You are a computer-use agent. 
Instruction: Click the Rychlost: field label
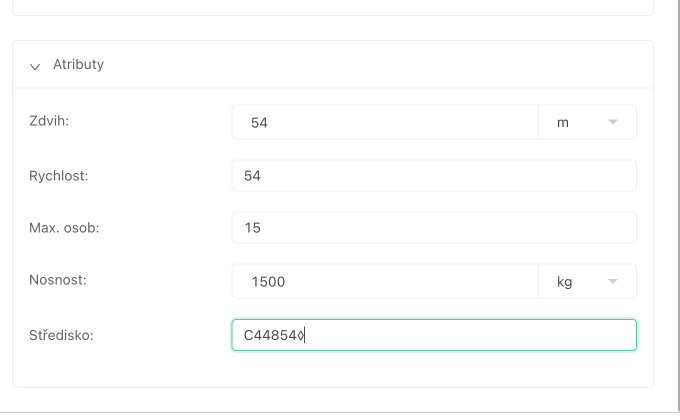tap(59, 175)
